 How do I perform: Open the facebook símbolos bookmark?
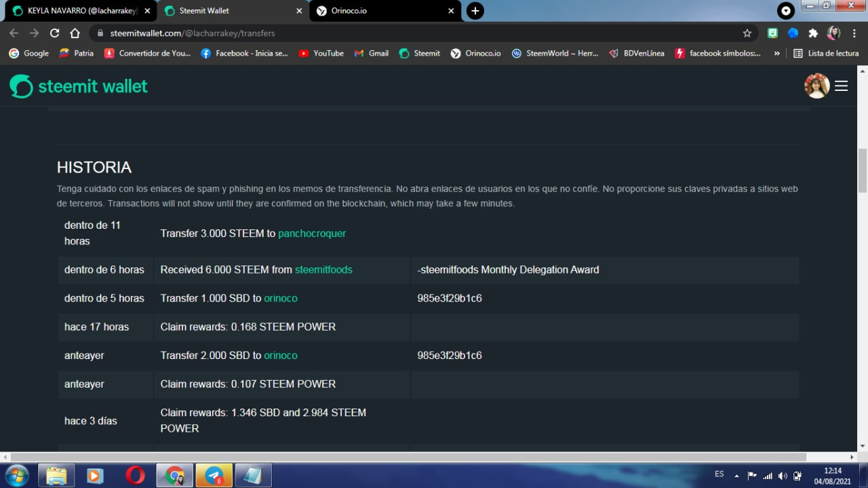[x=718, y=53]
